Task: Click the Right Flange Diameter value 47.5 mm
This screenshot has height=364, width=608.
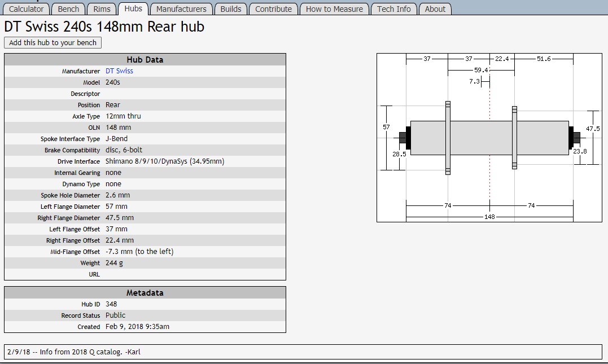Action: tap(120, 217)
